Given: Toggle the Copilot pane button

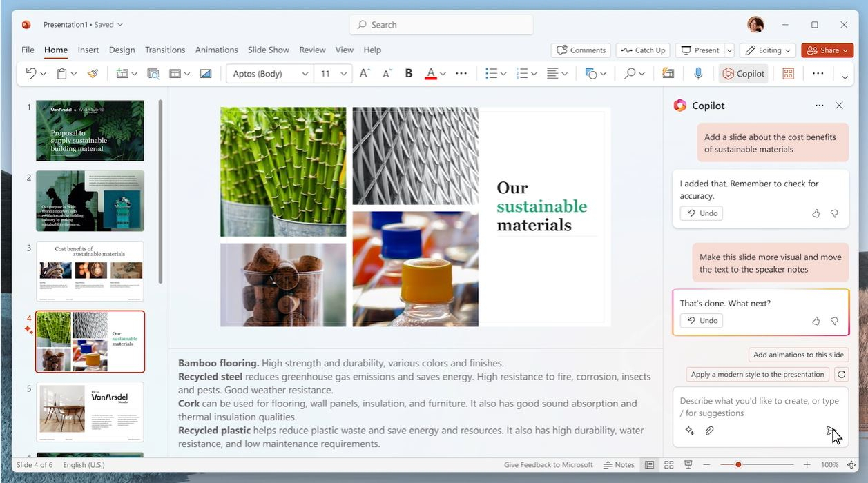Looking at the screenshot, I should [743, 73].
